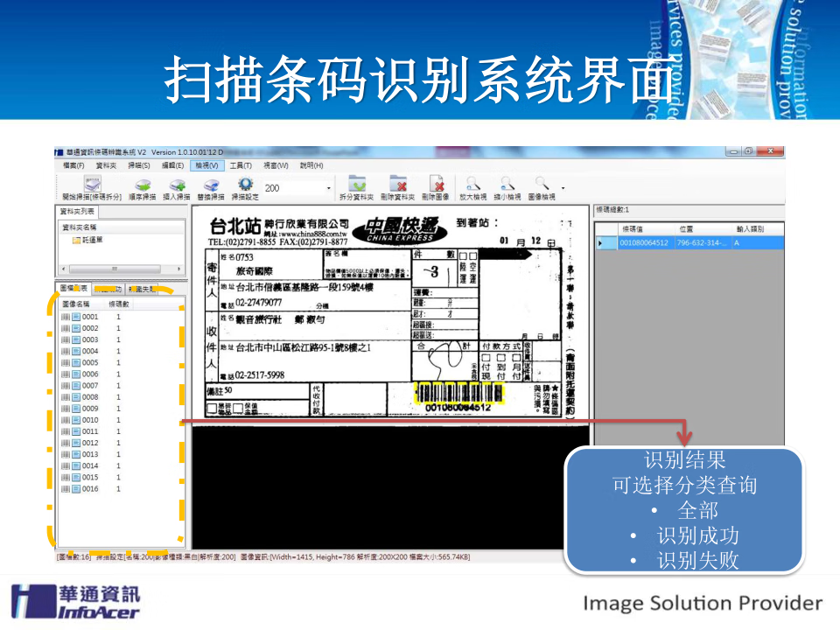
Task: Click the 條碼總數:1 label
Action: click(x=612, y=210)
